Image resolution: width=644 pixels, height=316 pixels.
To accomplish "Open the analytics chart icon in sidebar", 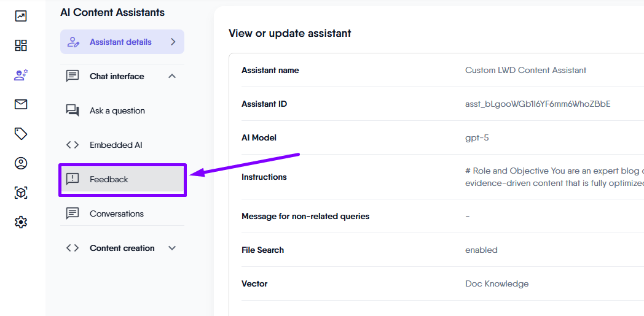I will coord(21,16).
